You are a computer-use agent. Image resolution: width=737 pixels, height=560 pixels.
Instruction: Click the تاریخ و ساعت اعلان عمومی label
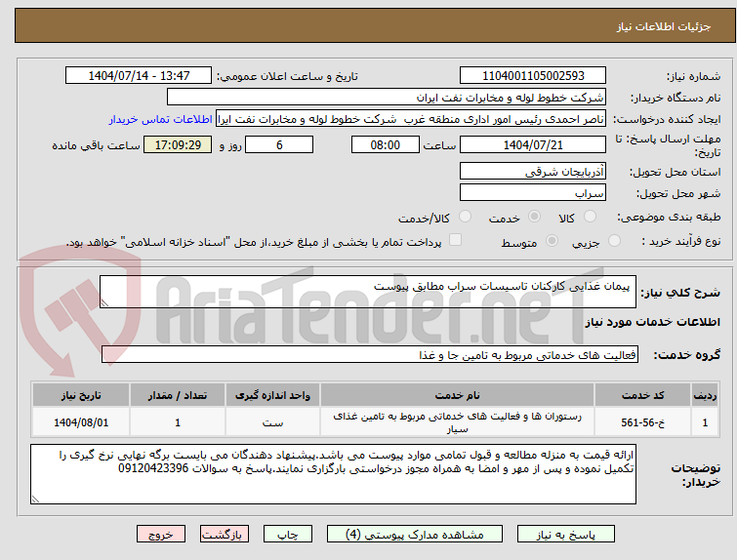[x=287, y=76]
